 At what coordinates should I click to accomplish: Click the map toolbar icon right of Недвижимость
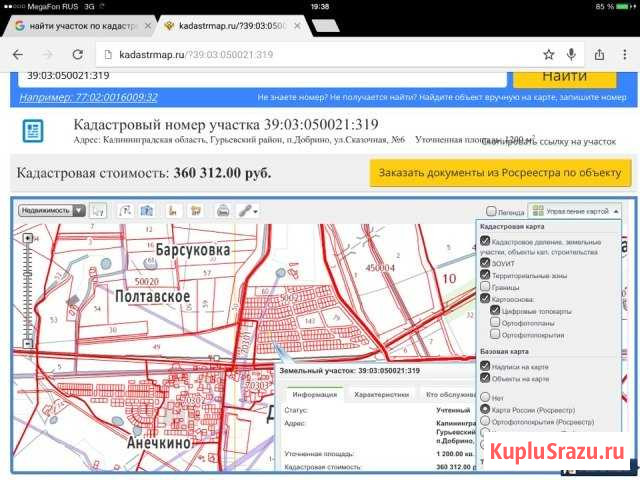click(98, 211)
